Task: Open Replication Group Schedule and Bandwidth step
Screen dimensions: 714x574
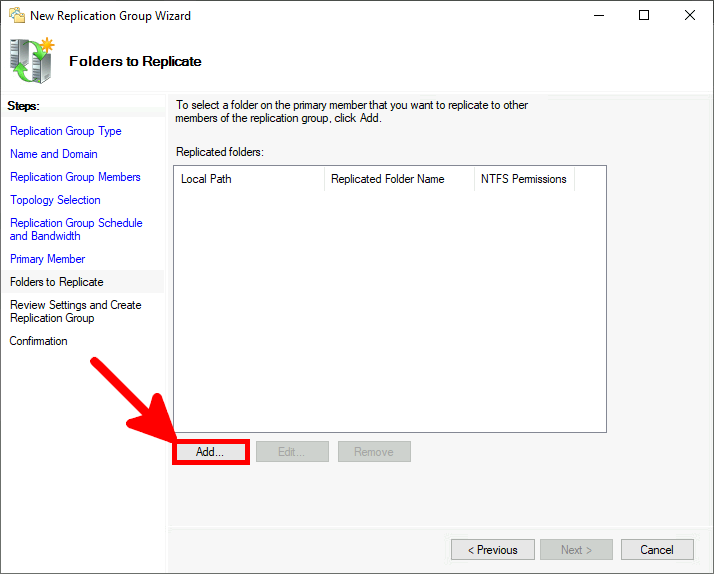Action: click(x=76, y=229)
